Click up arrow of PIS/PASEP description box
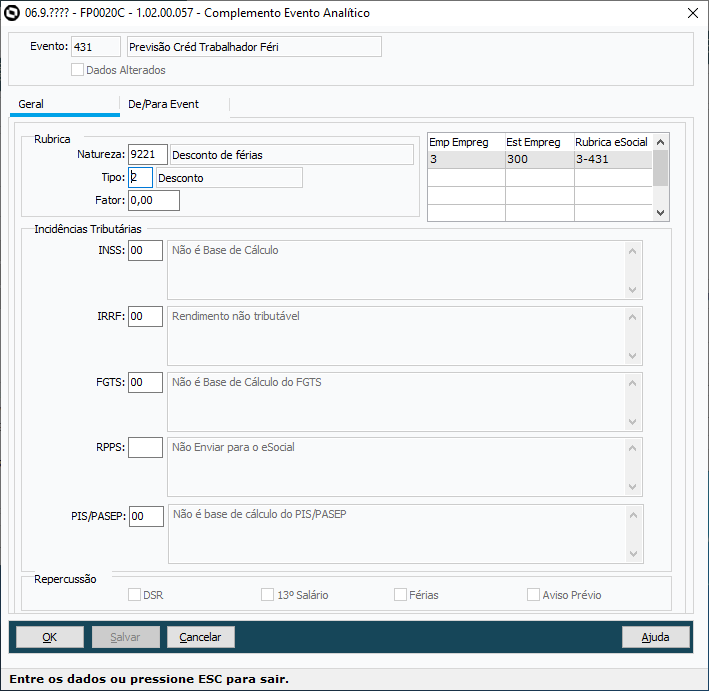Screen dimensions: 709x691 tap(633, 516)
